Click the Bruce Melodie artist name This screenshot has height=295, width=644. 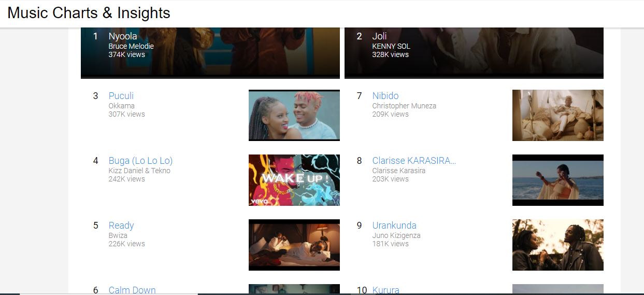click(131, 46)
